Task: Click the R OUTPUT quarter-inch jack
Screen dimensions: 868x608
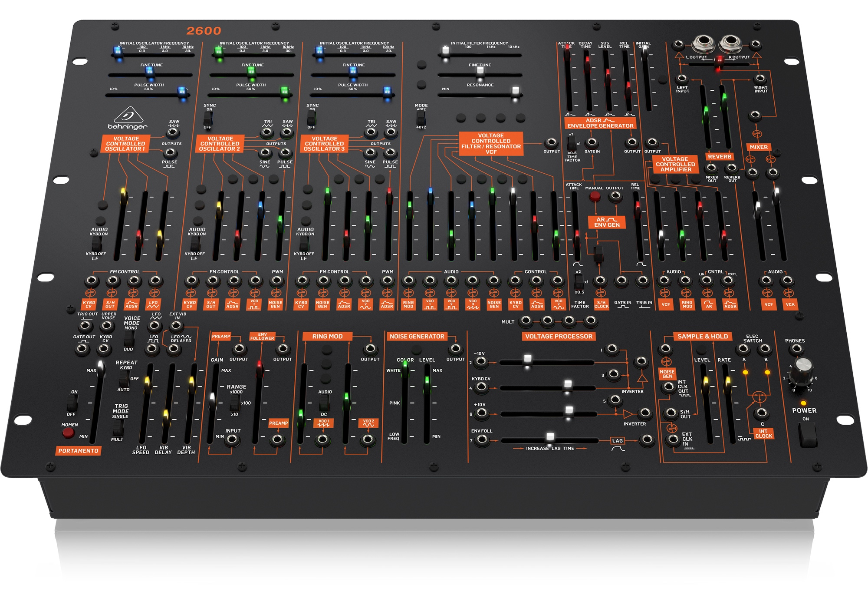Action: click(730, 43)
